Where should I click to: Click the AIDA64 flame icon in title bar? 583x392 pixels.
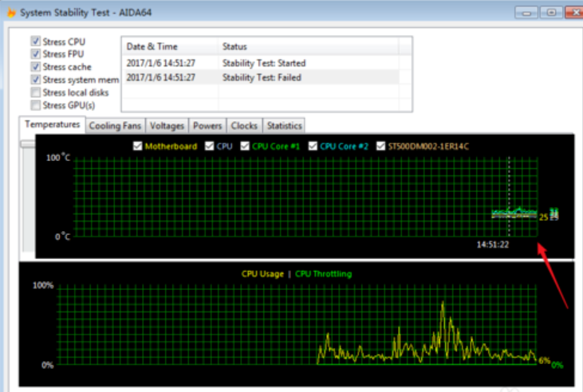click(x=10, y=13)
